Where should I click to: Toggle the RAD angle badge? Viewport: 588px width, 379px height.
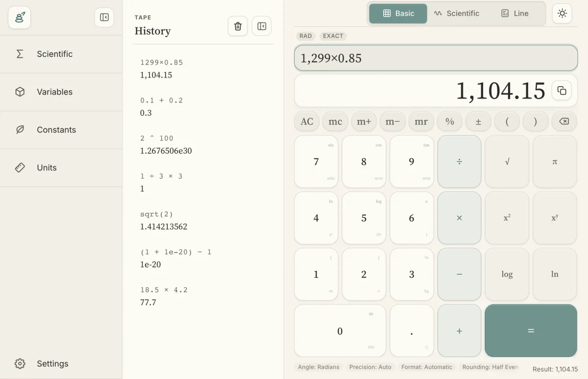click(x=306, y=36)
